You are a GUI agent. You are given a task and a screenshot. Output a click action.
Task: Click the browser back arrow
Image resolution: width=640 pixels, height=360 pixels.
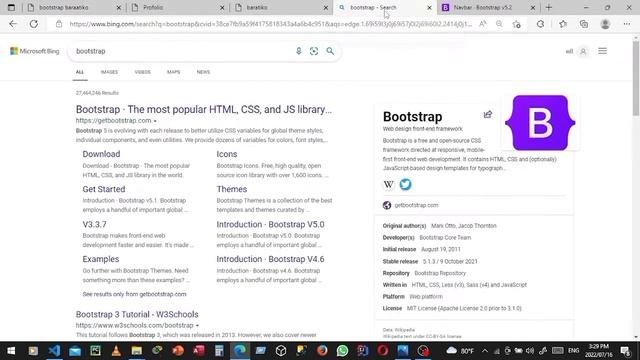(13, 24)
